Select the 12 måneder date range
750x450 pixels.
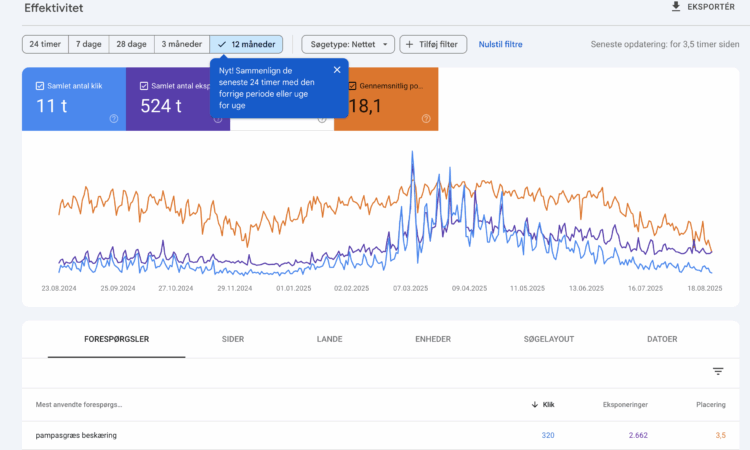(x=246, y=44)
